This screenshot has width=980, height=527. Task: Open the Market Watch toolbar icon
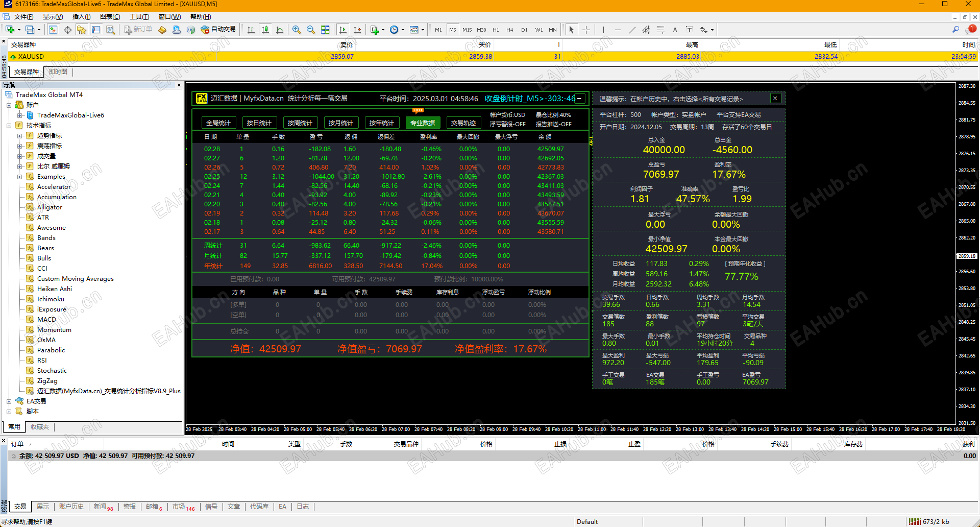(53, 30)
